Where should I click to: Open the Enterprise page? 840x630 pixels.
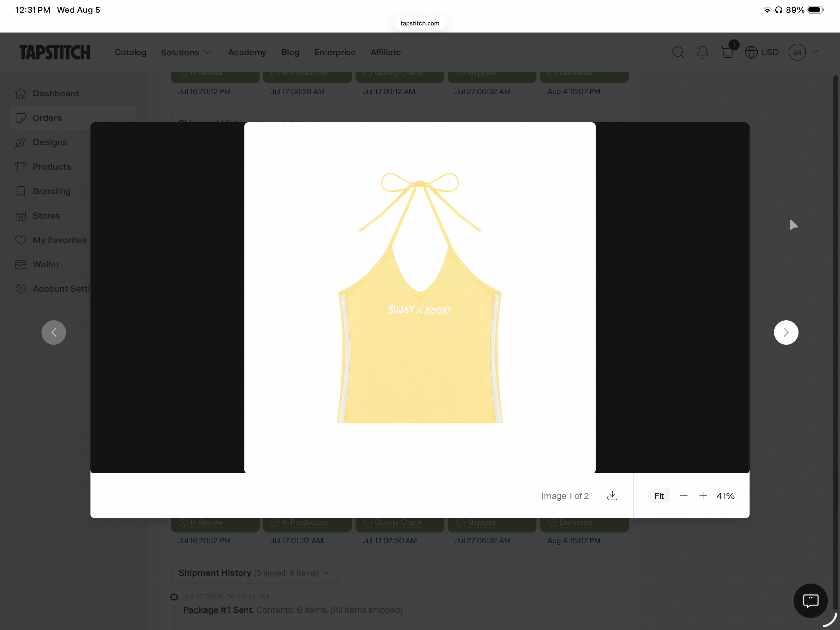click(335, 52)
